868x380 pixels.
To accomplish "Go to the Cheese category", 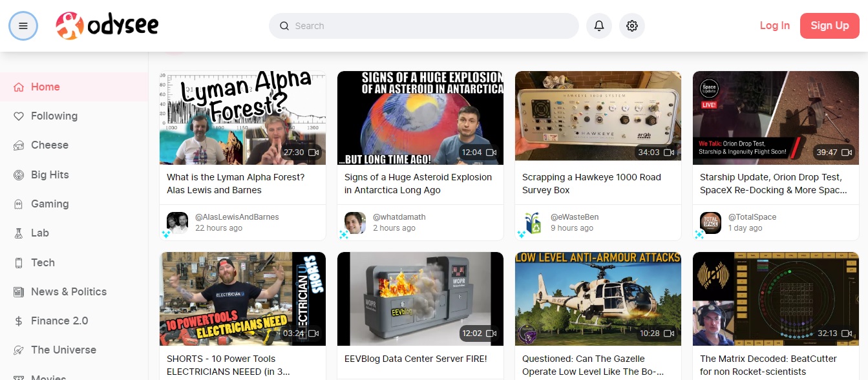I will point(74,145).
